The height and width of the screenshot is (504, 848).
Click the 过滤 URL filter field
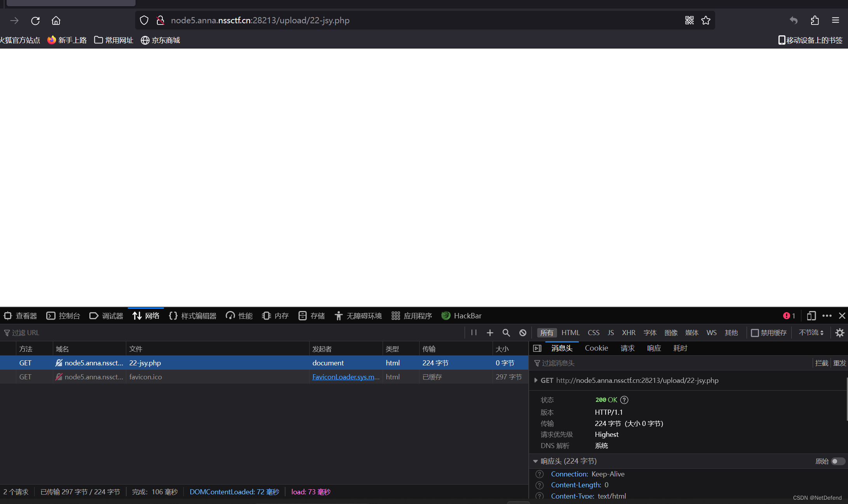(x=233, y=333)
